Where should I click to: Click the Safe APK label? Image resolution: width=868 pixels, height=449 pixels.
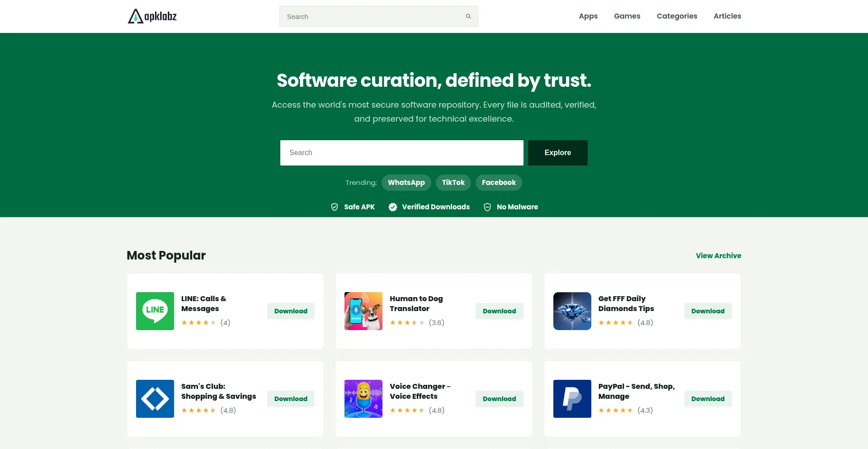click(x=359, y=207)
